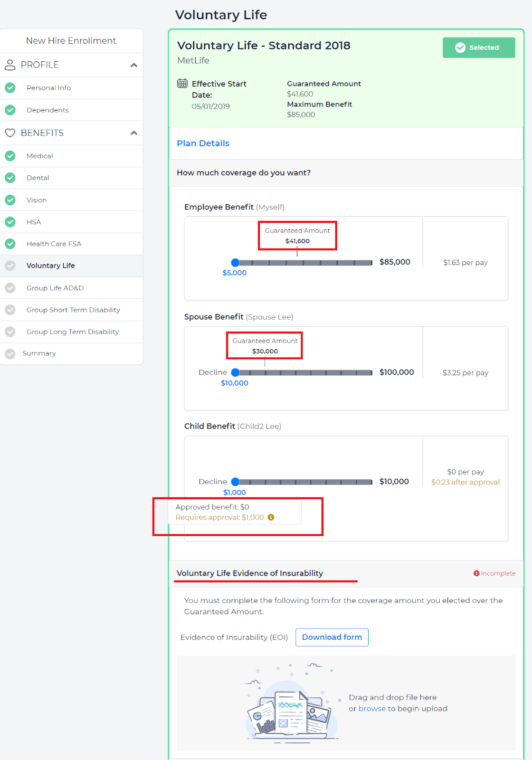Click the PROFILE person icon
532x760 pixels.
pos(10,65)
